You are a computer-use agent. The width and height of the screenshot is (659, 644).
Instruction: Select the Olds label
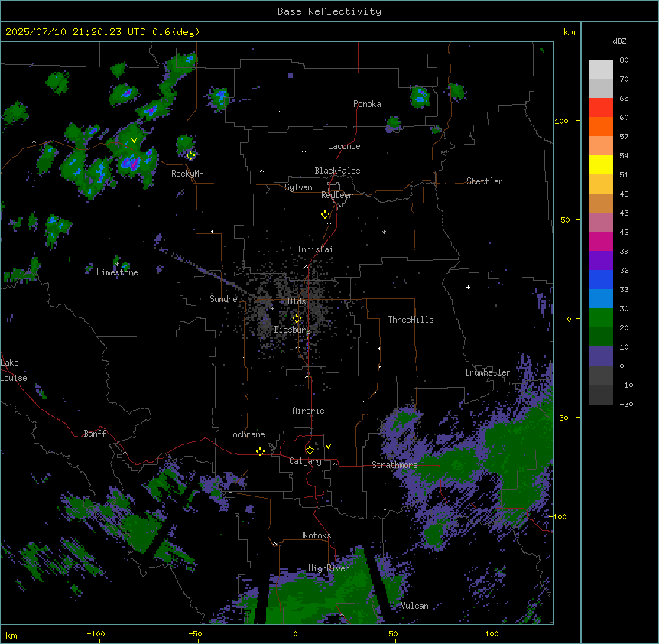click(x=297, y=301)
